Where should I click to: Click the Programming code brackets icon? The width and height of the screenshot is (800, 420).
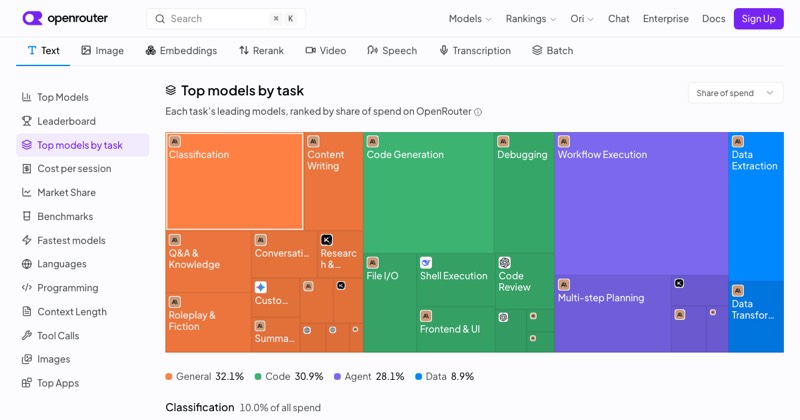[x=27, y=288]
